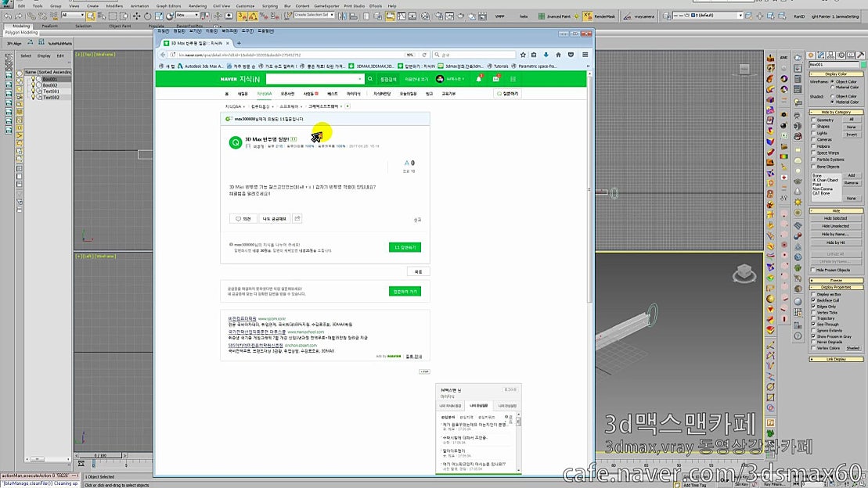
Task: Select Box002 in the scene explorer
Action: pyautogui.click(x=50, y=85)
